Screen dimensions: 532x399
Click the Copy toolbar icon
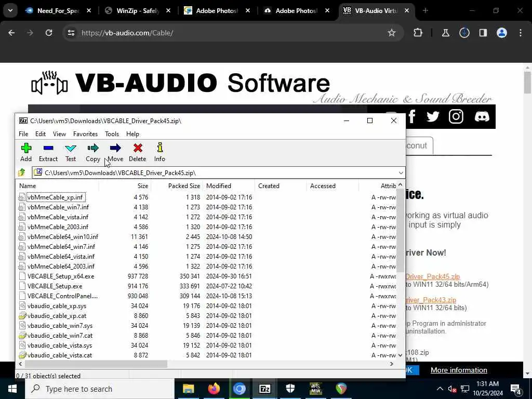point(92,152)
